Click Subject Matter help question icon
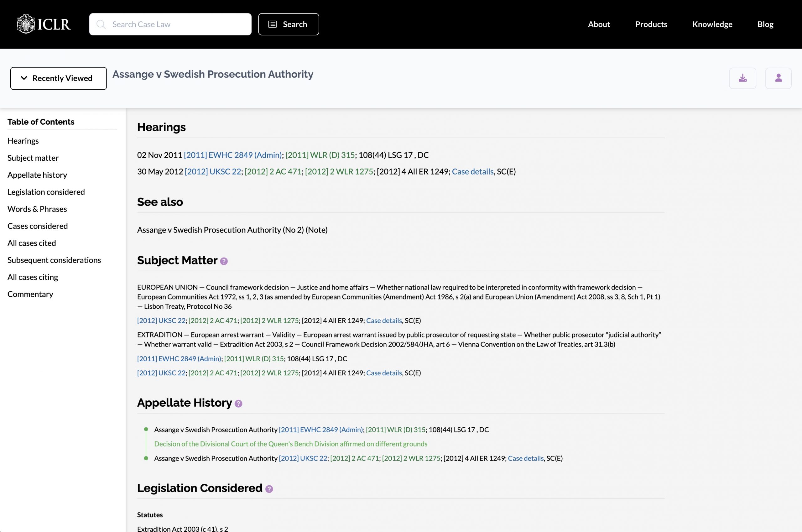This screenshot has height=532, width=802. pyautogui.click(x=224, y=261)
